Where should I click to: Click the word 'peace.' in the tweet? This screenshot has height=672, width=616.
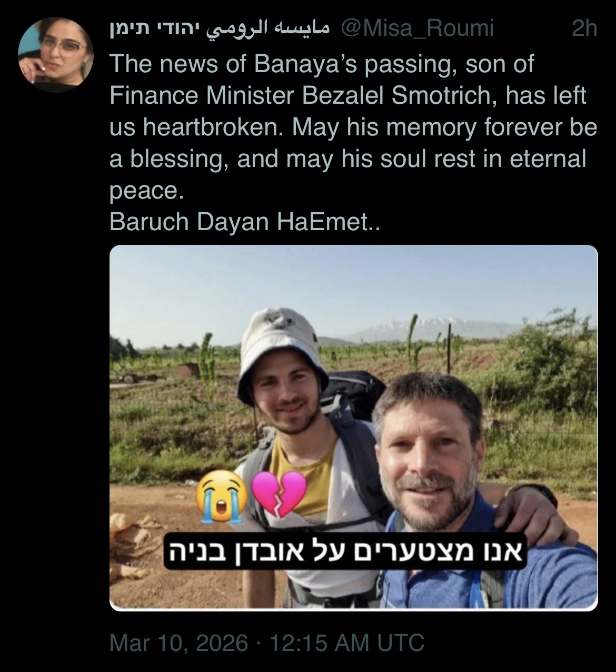tap(146, 191)
